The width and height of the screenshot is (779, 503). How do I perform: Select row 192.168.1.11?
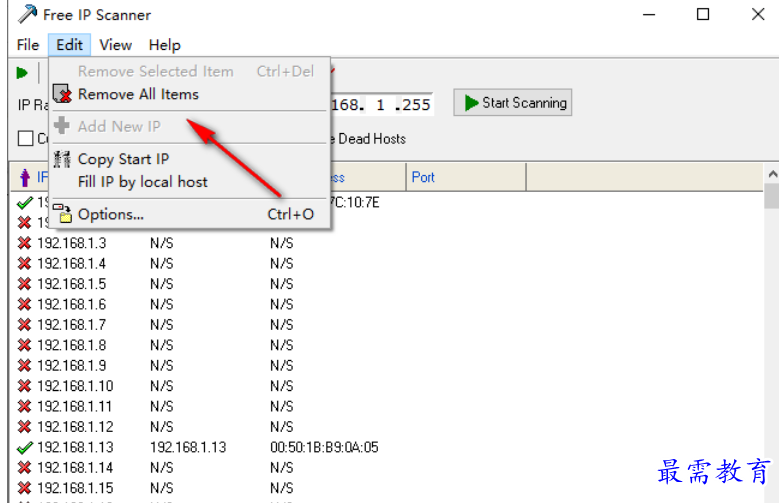387,406
